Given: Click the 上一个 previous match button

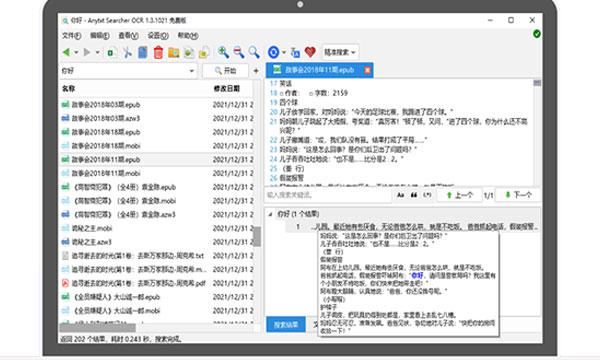Looking at the screenshot, I should coord(459,195).
